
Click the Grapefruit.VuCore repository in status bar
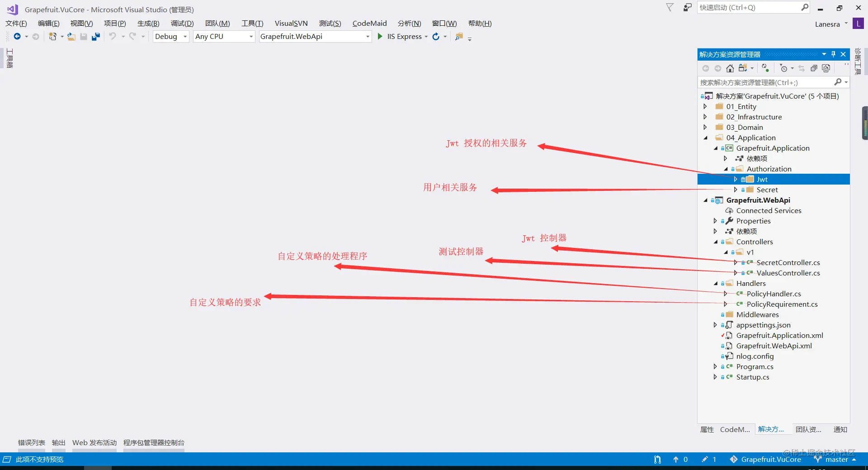[771, 460]
